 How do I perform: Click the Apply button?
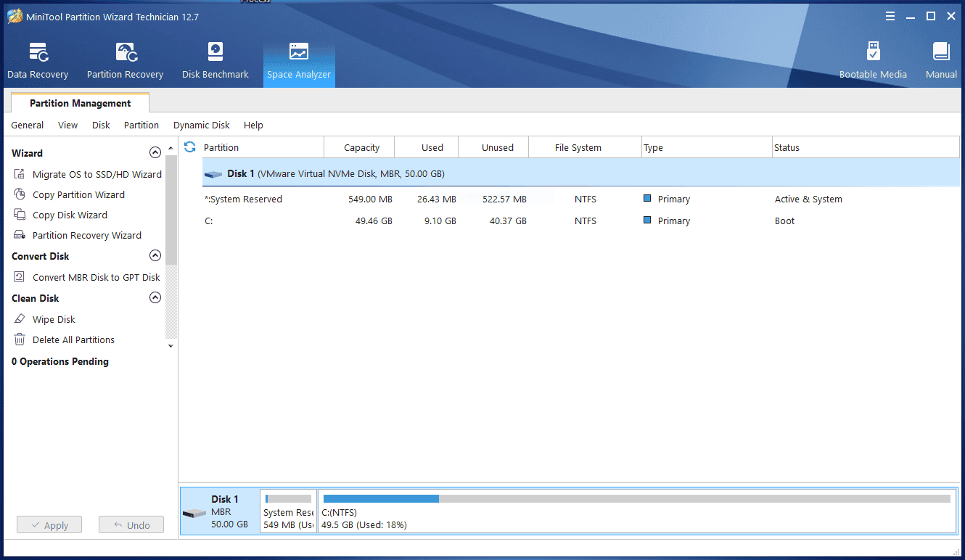49,525
